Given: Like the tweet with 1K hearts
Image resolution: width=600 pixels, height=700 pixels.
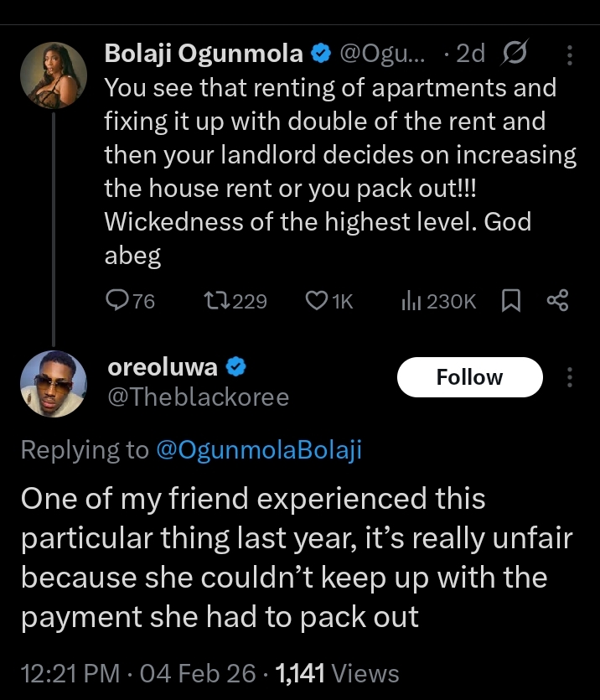Looking at the screenshot, I should click(317, 300).
